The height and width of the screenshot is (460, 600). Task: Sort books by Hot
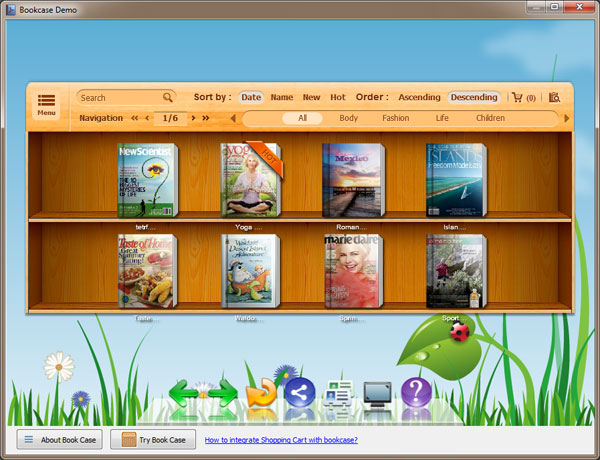click(338, 97)
